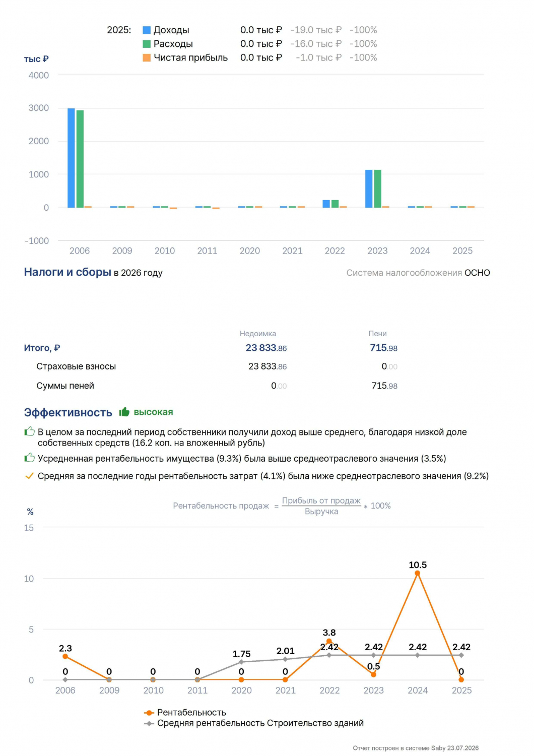Click the blue Доходы legend swatch

tap(147, 30)
